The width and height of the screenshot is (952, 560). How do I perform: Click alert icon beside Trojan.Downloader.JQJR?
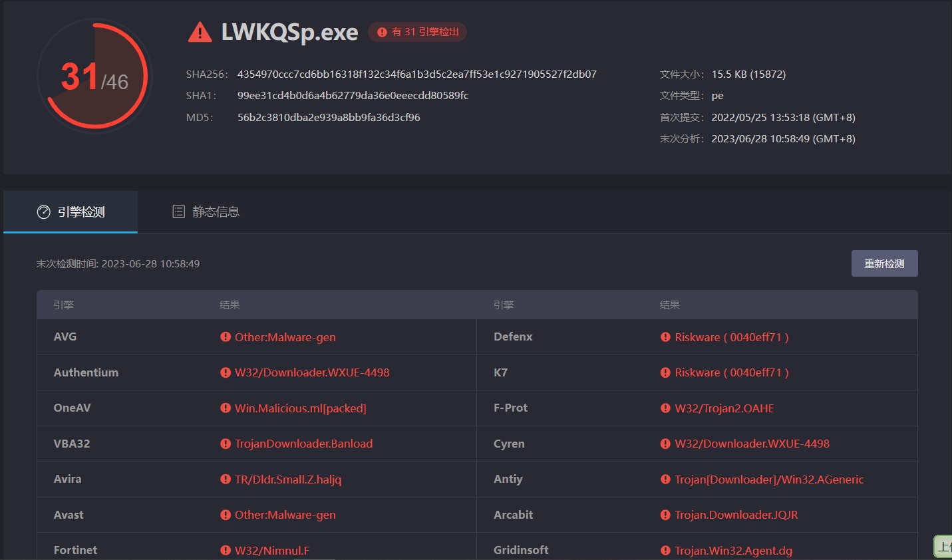665,515
